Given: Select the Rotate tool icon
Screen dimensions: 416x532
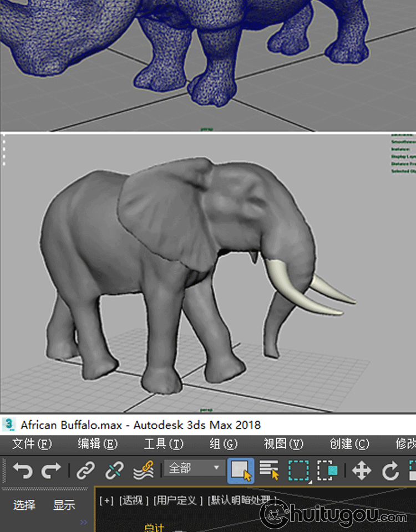Looking at the screenshot, I should (x=390, y=471).
